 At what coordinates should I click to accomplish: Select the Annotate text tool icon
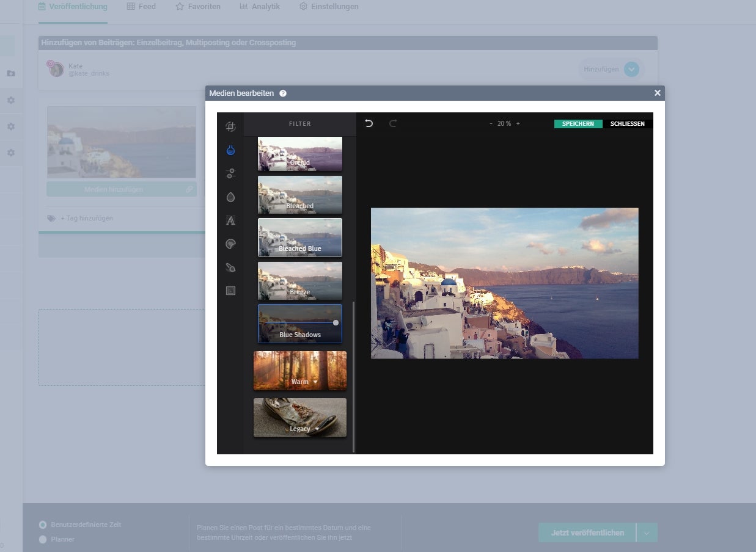tap(230, 220)
